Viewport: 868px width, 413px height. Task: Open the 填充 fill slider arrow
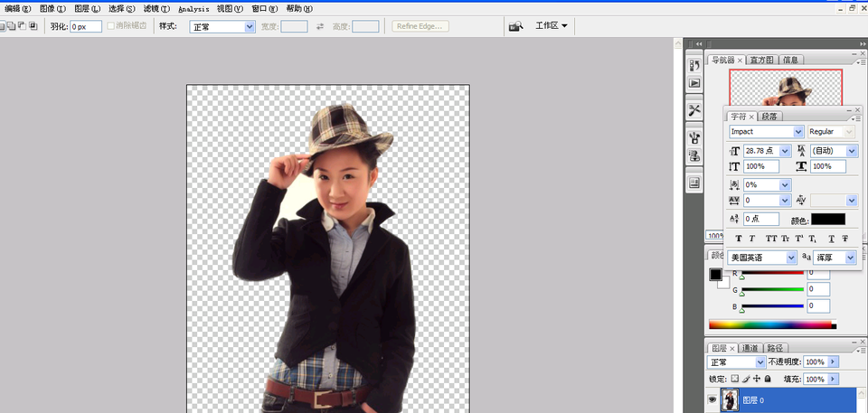(x=833, y=380)
